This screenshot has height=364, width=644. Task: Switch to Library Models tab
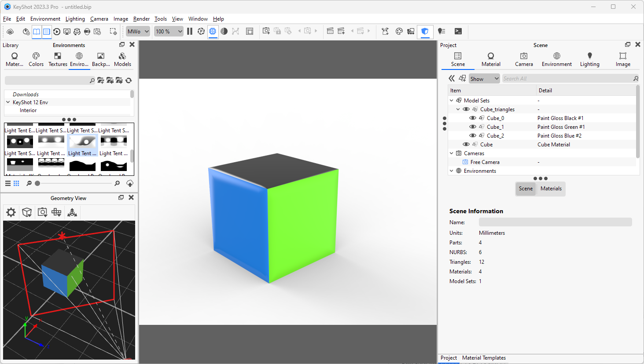pyautogui.click(x=122, y=60)
